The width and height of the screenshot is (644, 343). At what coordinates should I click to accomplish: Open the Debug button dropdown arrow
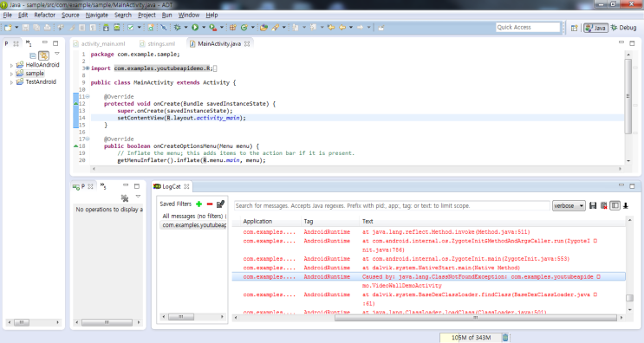185,28
